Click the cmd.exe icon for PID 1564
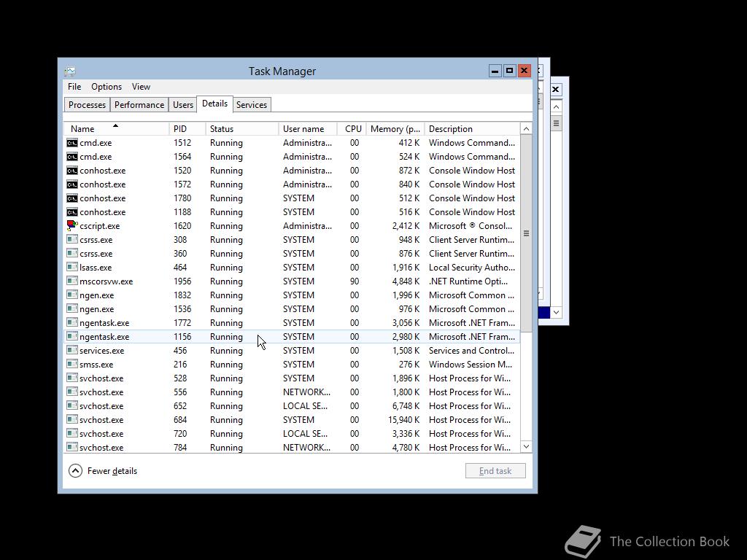Screen dimensions: 747x560 click(72, 157)
